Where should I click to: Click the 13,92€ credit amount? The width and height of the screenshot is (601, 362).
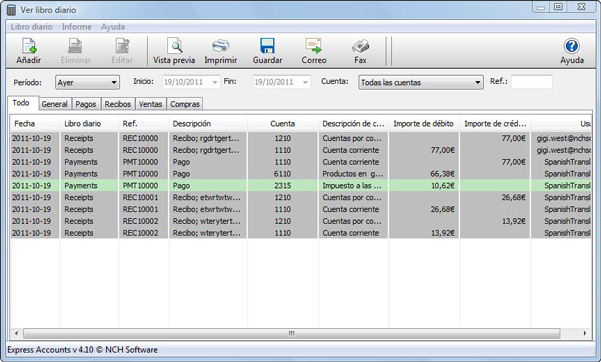click(513, 221)
